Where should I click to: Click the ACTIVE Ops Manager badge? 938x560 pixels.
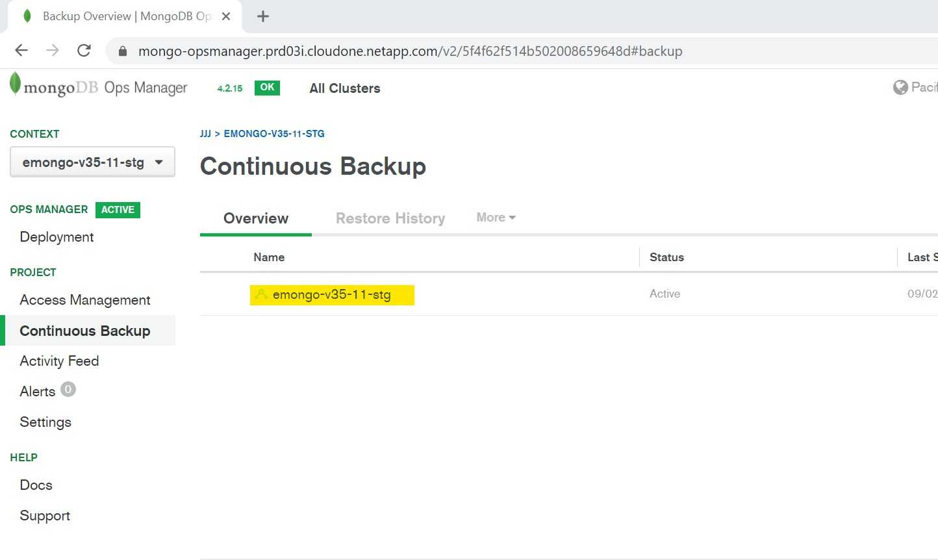coord(118,210)
